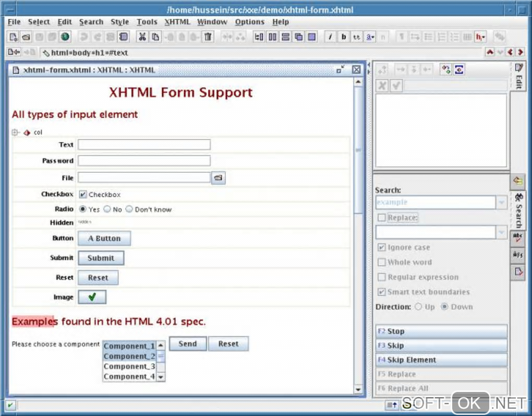The image size is (532, 416).
Task: Click the teletype 'tt' toolbar icon
Action: pyautogui.click(x=357, y=37)
